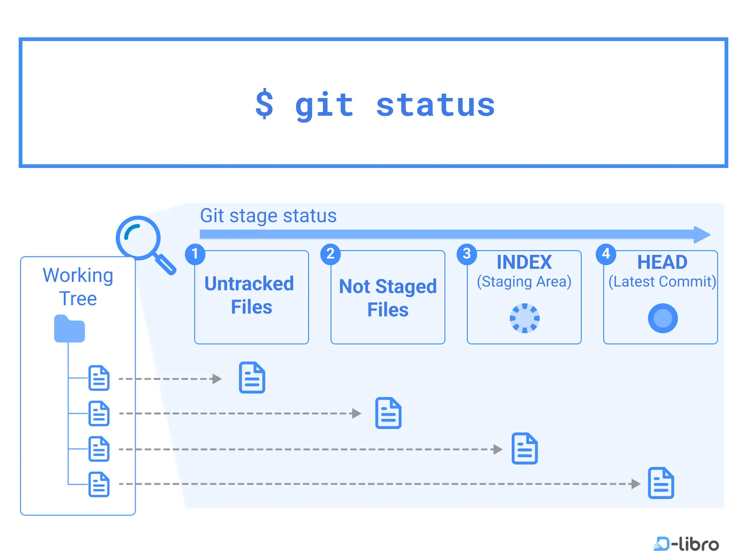747x560 pixels.
Task: Click the file icon under HEAD column
Action: pyautogui.click(x=661, y=483)
